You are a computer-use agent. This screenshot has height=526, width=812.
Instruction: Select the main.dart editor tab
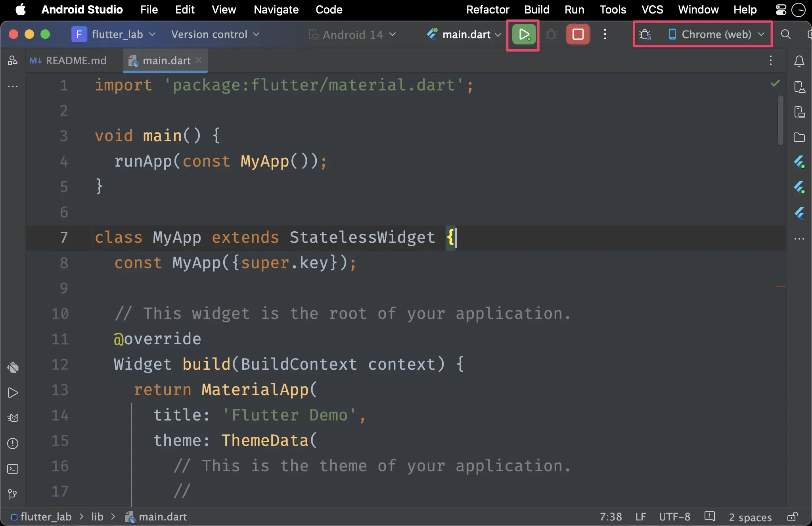(x=165, y=61)
